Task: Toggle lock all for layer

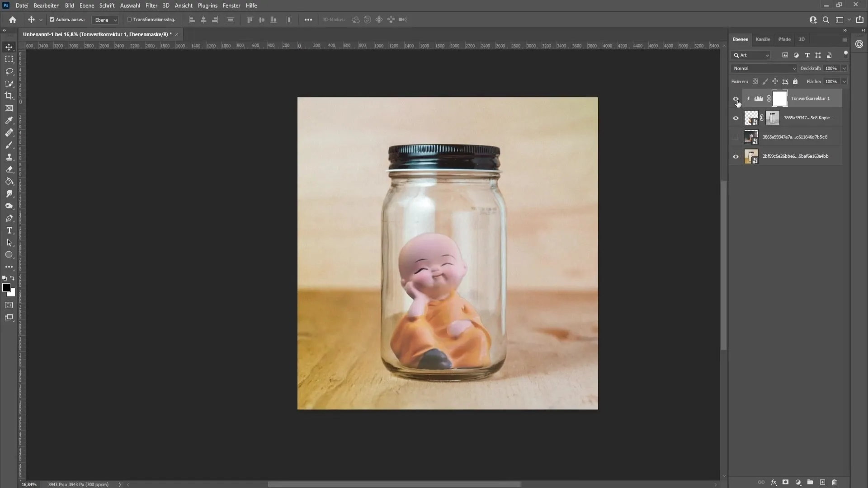Action: coord(795,81)
